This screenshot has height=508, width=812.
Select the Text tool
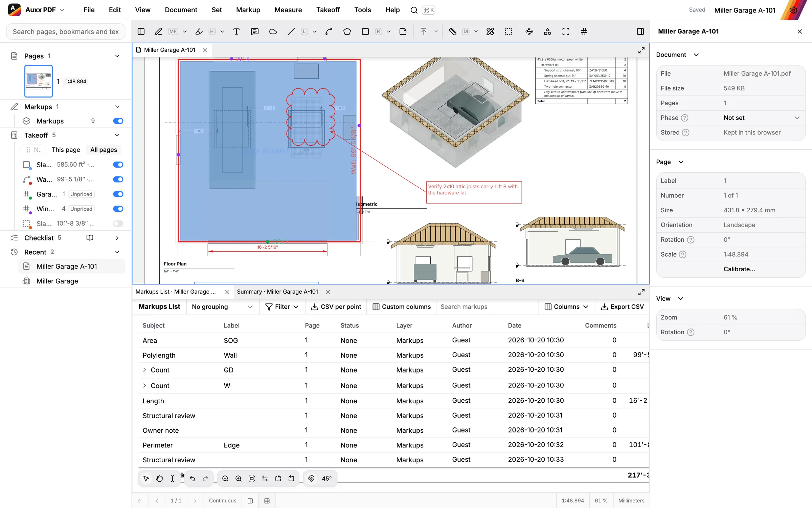click(x=236, y=31)
